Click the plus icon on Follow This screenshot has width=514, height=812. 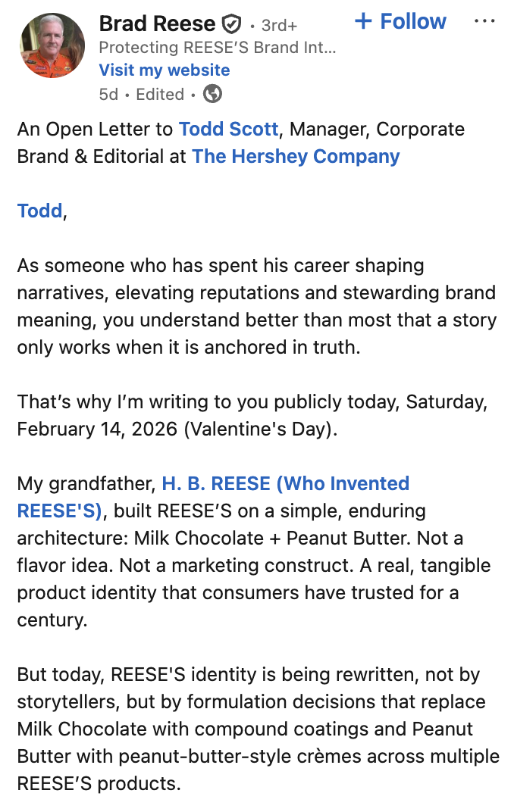coord(364,21)
